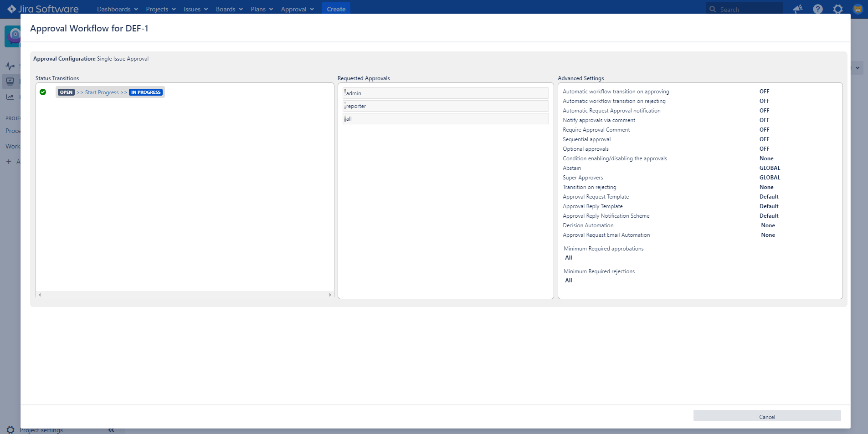Click the Cancel button
Screen dimensions: 868x434
(x=767, y=416)
